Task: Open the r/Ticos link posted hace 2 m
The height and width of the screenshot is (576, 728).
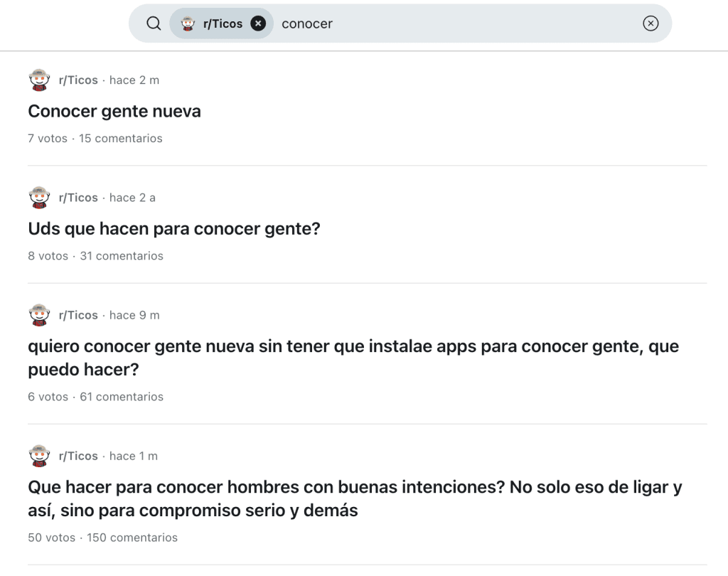Action: click(x=78, y=80)
